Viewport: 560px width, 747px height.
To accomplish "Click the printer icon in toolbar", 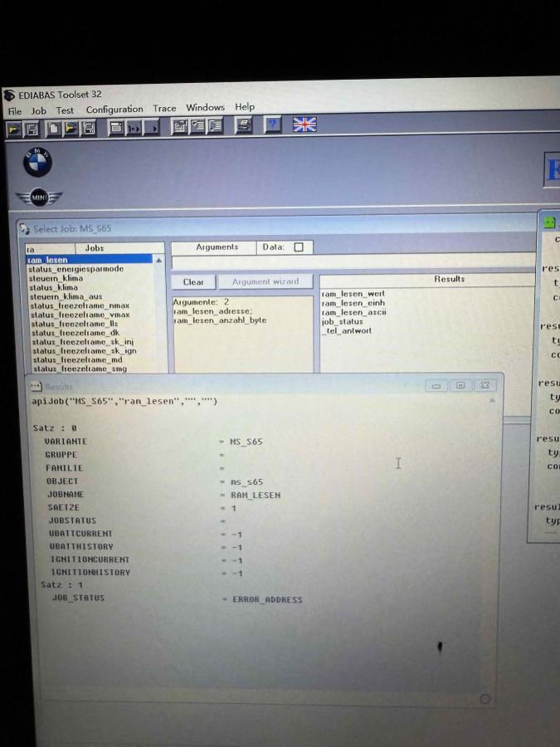I will [x=243, y=126].
